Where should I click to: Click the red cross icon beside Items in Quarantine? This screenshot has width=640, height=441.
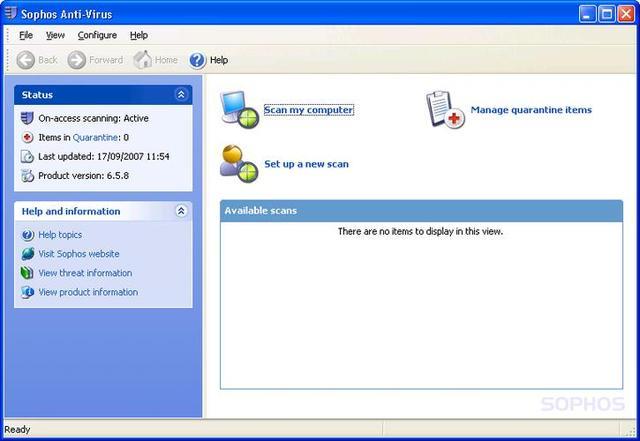click(27, 138)
